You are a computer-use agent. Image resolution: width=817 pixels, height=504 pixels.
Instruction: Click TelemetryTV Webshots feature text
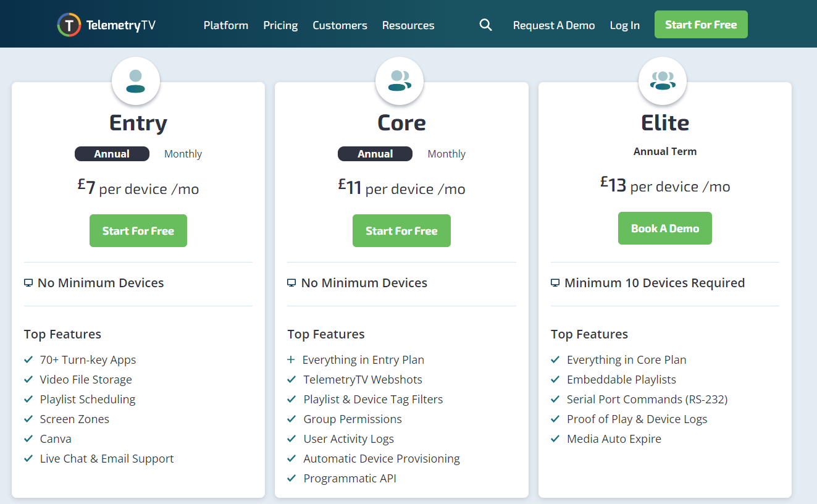(363, 379)
